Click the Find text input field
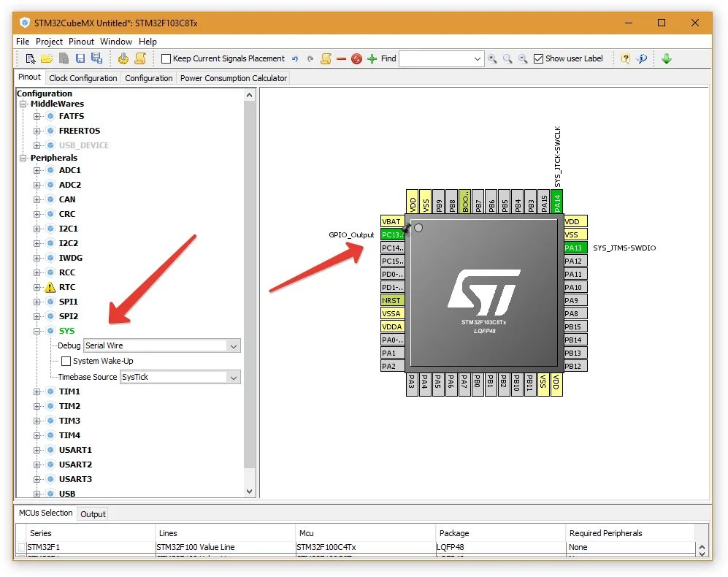The image size is (728, 577). click(435, 59)
